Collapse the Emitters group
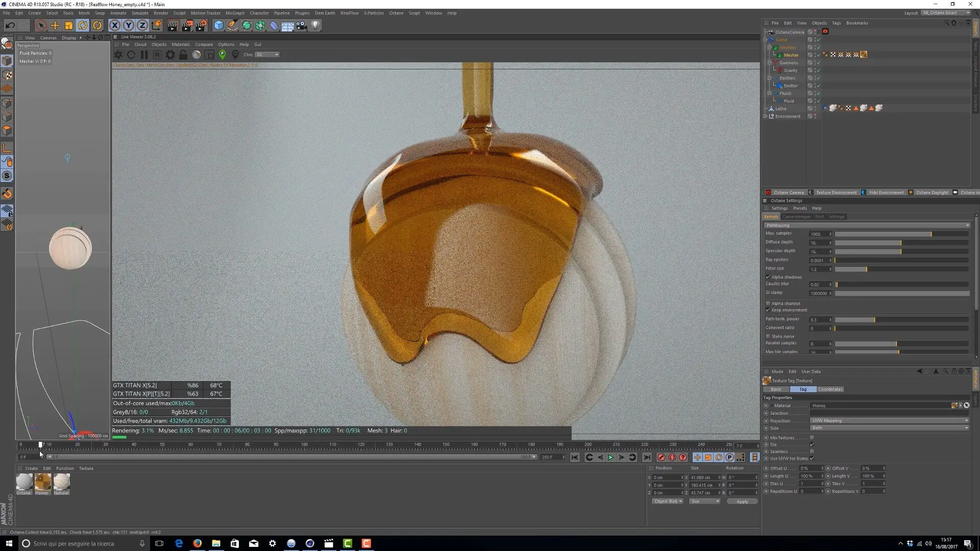 [x=769, y=78]
